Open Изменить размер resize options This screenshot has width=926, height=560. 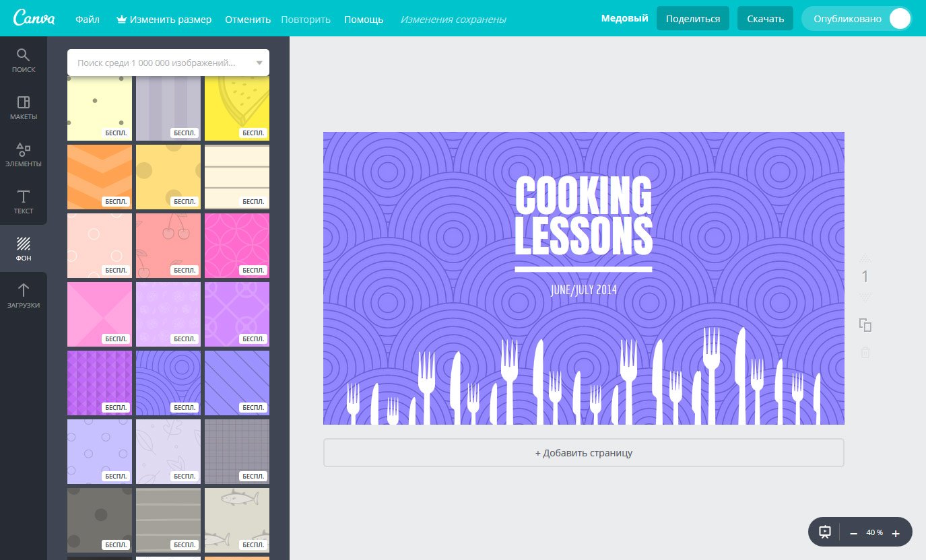coord(164,20)
